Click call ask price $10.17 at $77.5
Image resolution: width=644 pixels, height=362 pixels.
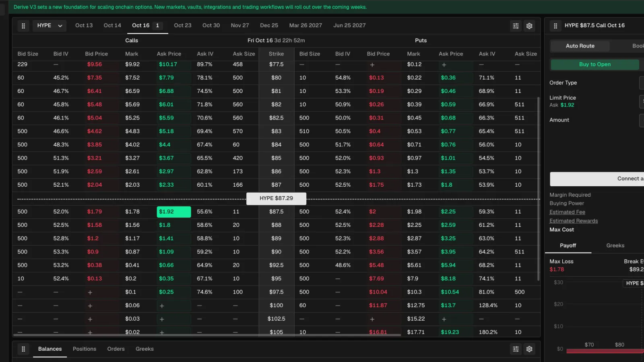point(168,65)
